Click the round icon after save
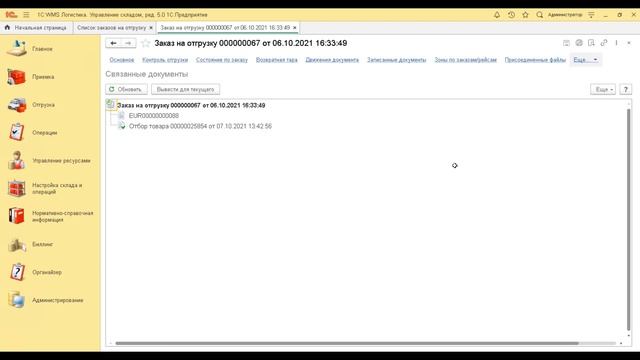The height and width of the screenshot is (360, 640). point(579,43)
